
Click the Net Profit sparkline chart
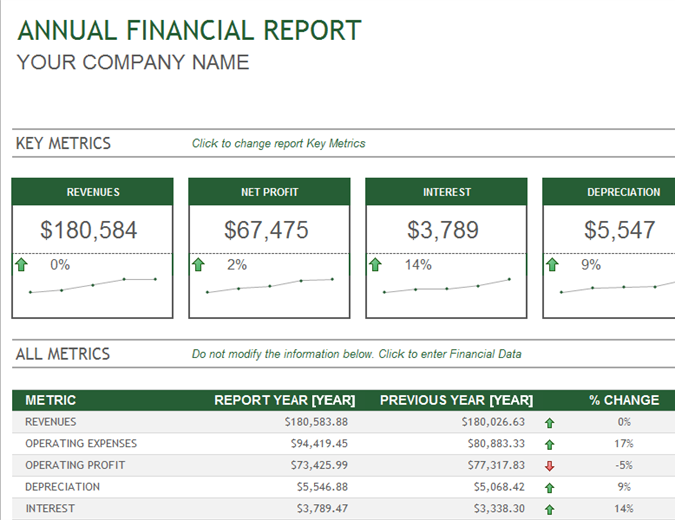tap(269, 286)
